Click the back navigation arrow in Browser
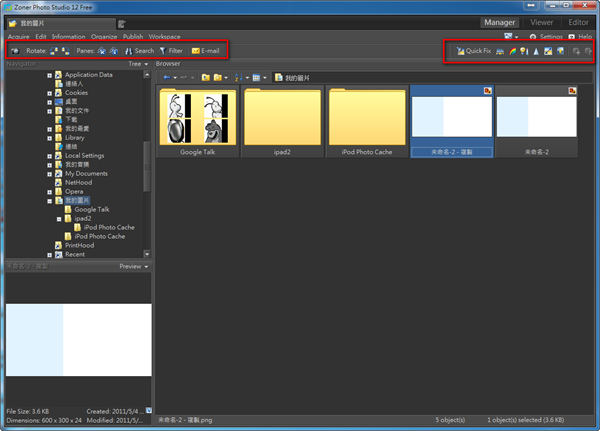This screenshot has height=431, width=600. coord(168,77)
